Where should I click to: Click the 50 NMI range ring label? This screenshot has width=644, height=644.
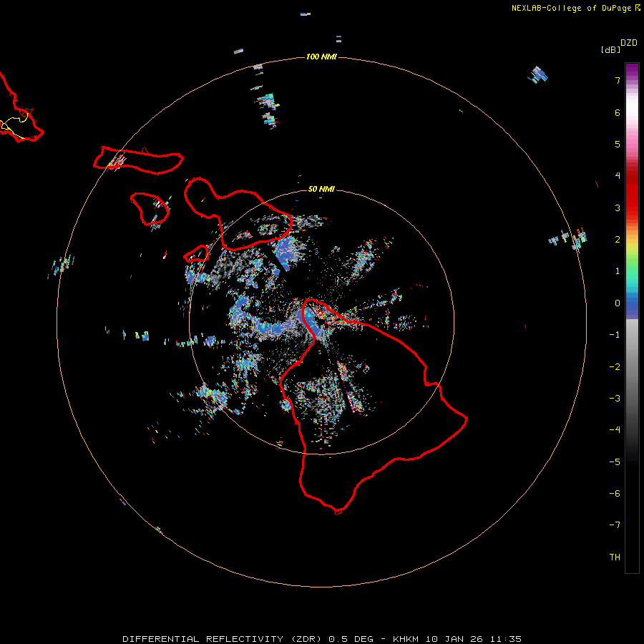pos(321,189)
